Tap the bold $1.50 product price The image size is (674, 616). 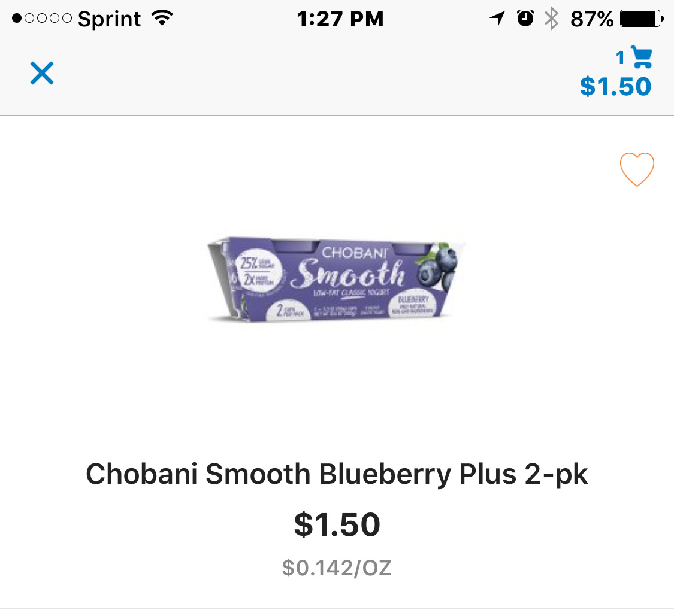pyautogui.click(x=337, y=524)
